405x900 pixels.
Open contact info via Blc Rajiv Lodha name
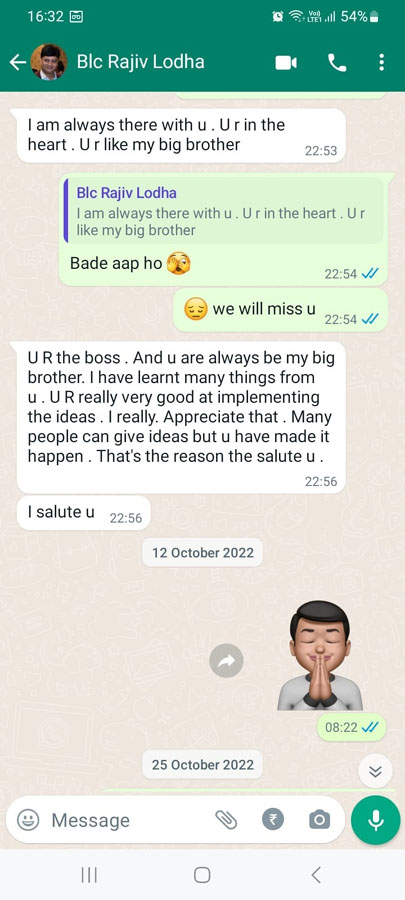pyautogui.click(x=141, y=62)
